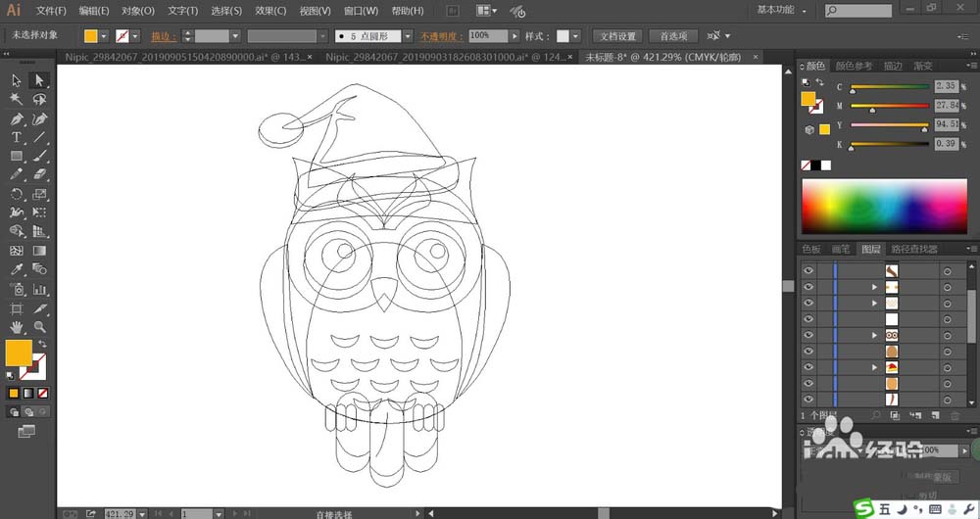
Task: Click the Sogou input method tray icon
Action: [x=863, y=509]
